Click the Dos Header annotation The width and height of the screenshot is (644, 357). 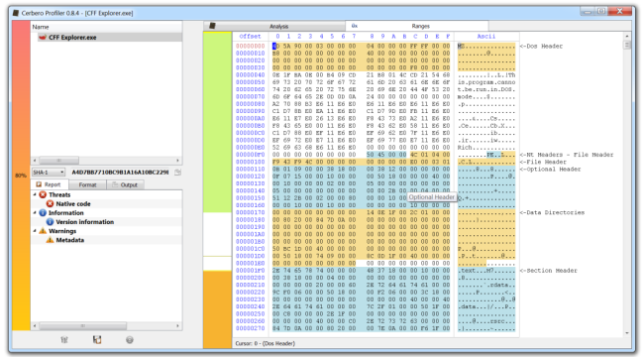click(x=541, y=46)
